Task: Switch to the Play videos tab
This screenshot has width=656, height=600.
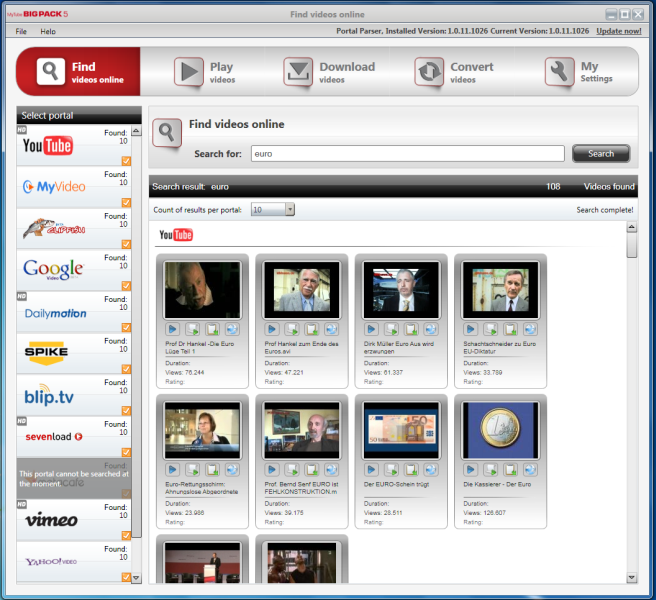Action: [205, 72]
